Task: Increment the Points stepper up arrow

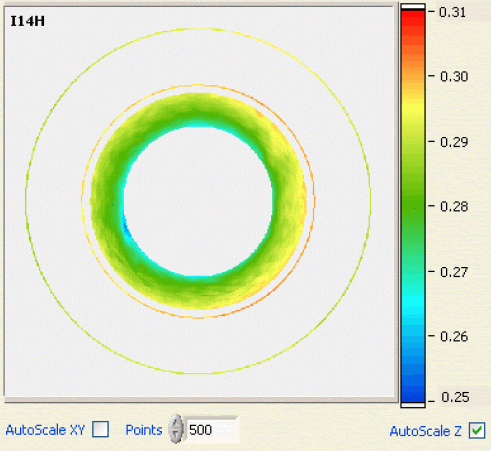Action: 176,423
